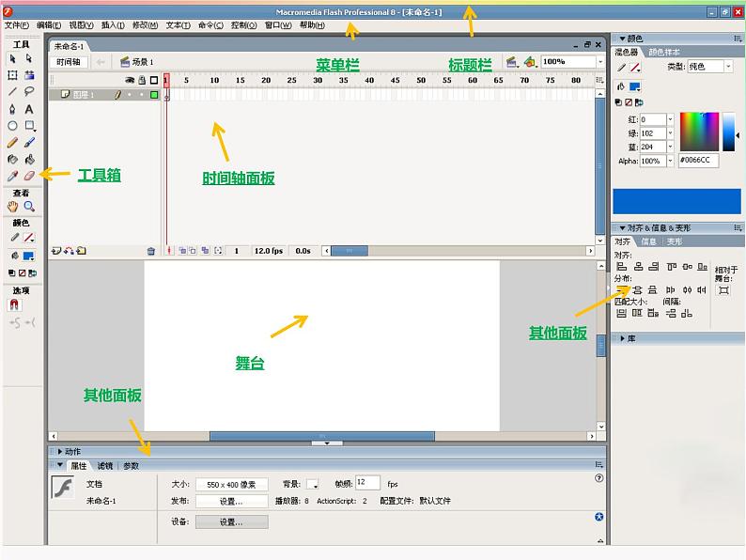Select the Ink Bottle tool
The height and width of the screenshot is (560, 746).
(x=13, y=159)
